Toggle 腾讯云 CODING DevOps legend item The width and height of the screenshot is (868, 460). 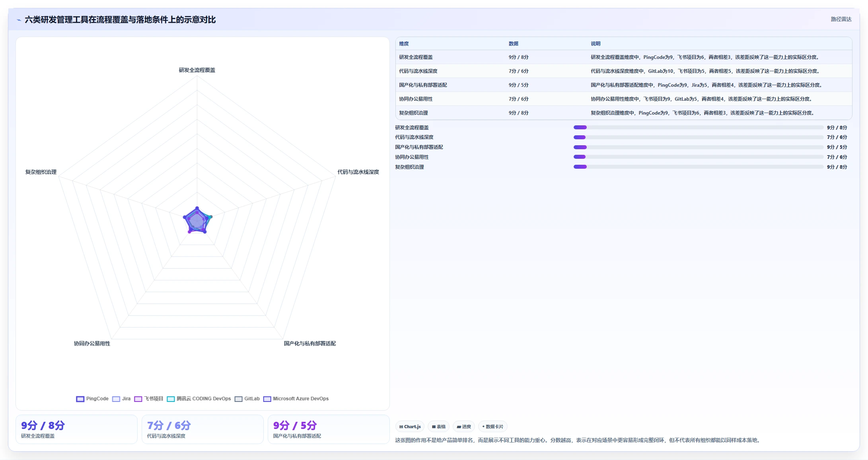[x=199, y=399]
